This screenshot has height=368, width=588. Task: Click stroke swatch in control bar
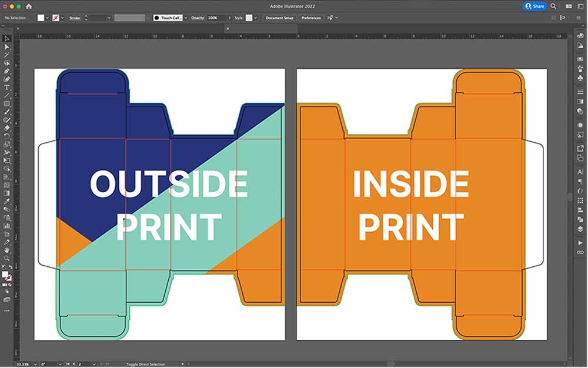coord(56,18)
